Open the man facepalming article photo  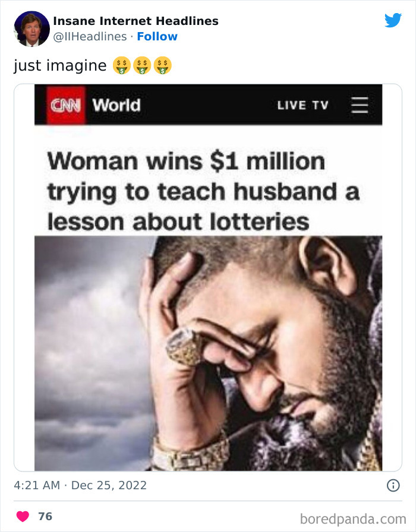(208, 353)
